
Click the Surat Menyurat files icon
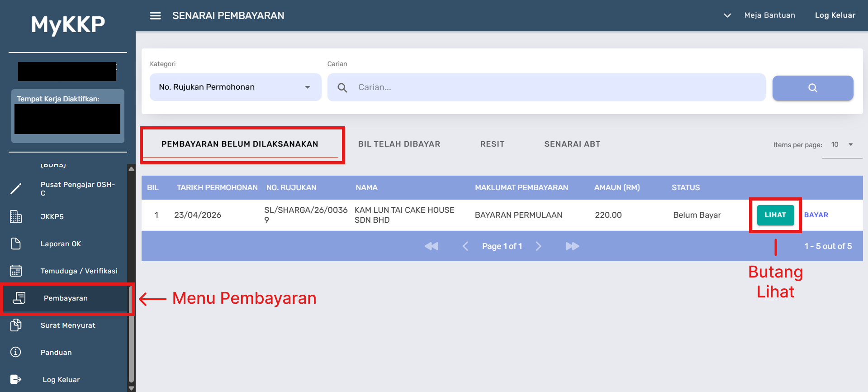click(x=16, y=325)
